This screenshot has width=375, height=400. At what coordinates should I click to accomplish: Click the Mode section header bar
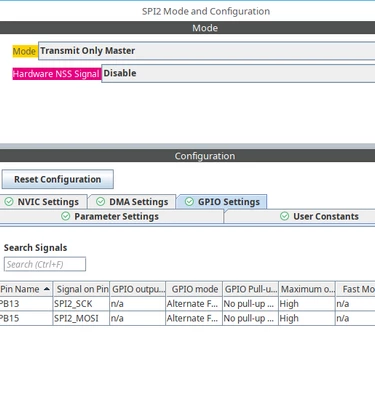click(x=187, y=28)
